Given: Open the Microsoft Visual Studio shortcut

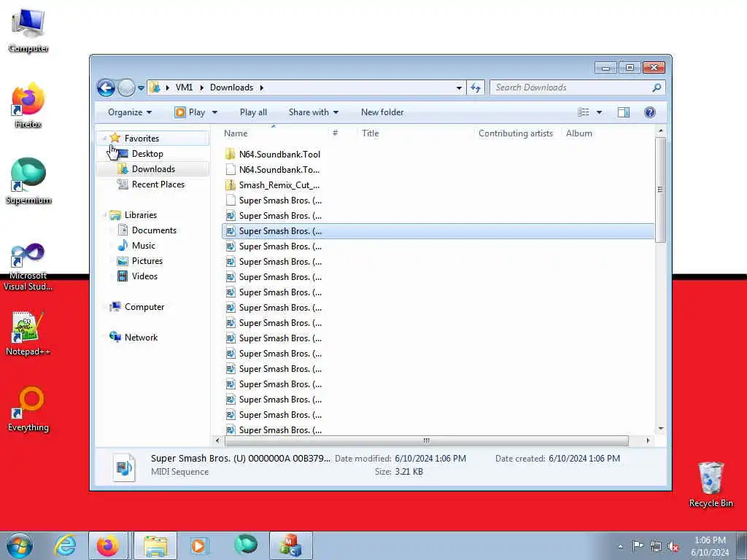Looking at the screenshot, I should point(28,267).
